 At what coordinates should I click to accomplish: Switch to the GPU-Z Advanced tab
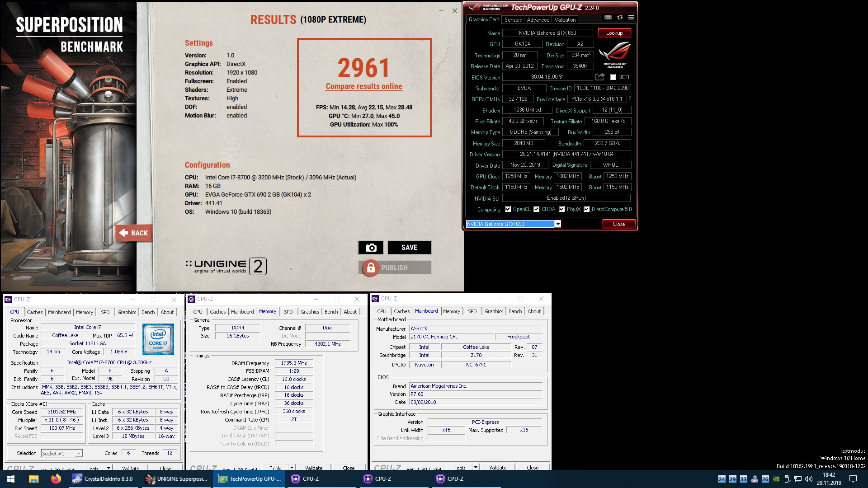(538, 20)
